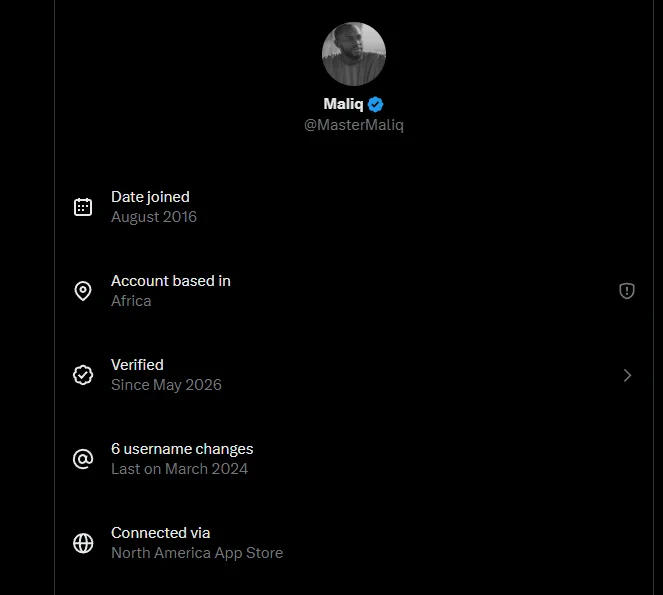Click the location pin icon
This screenshot has width=663, height=595.
83,291
